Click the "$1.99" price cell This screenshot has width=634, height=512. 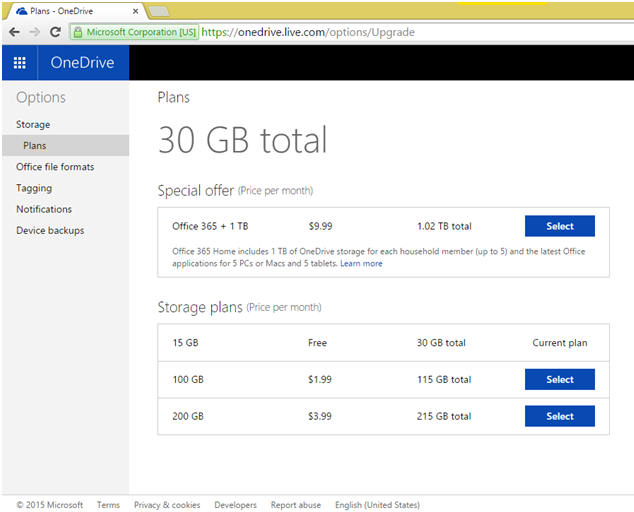click(x=319, y=379)
